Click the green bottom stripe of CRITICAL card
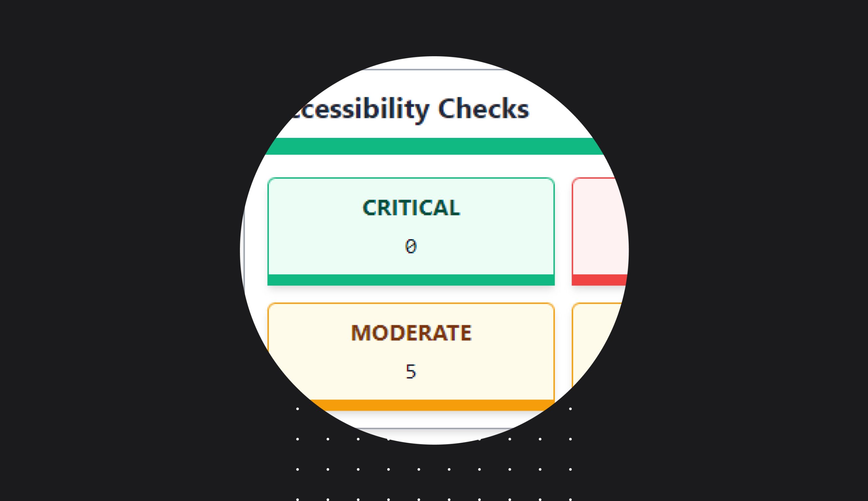 pos(411,280)
